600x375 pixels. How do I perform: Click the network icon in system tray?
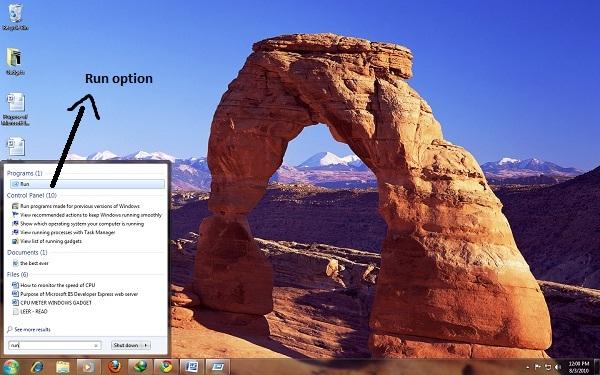[548, 367]
